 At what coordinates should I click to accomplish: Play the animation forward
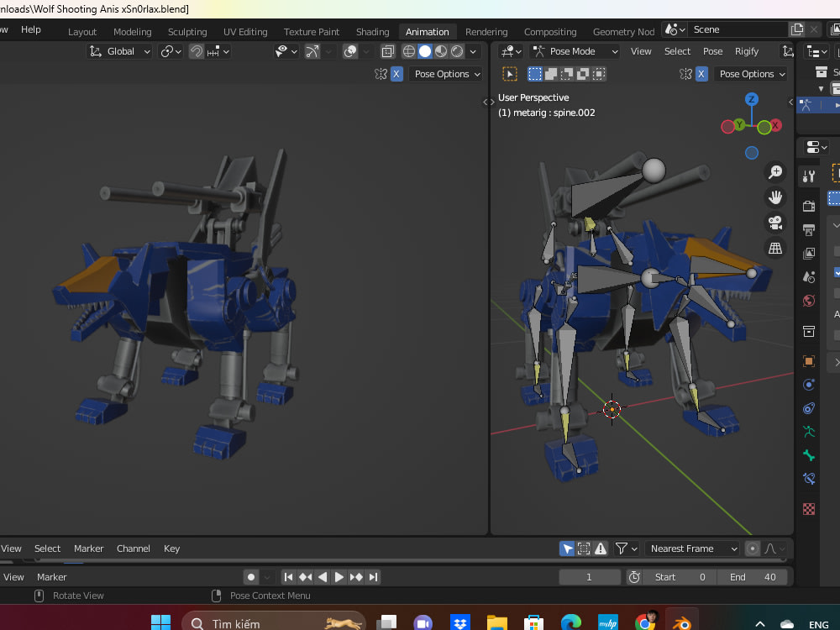coord(339,577)
